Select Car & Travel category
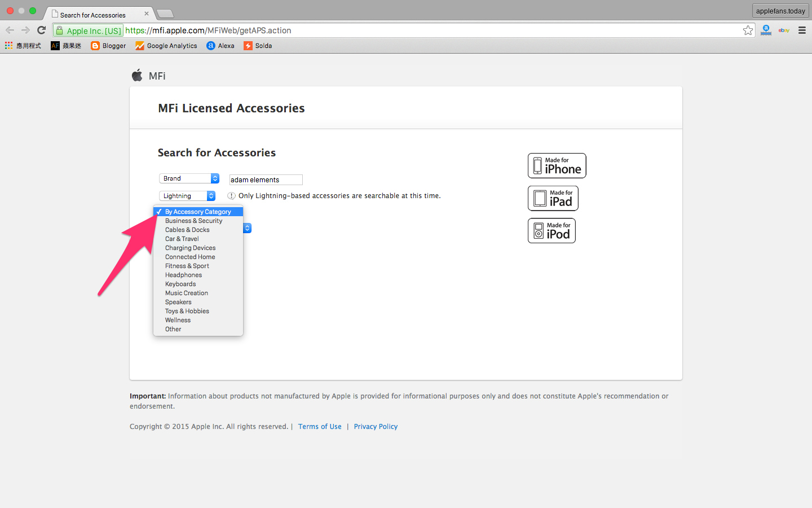Screen dimensions: 812x508 pyautogui.click(x=198, y=239)
